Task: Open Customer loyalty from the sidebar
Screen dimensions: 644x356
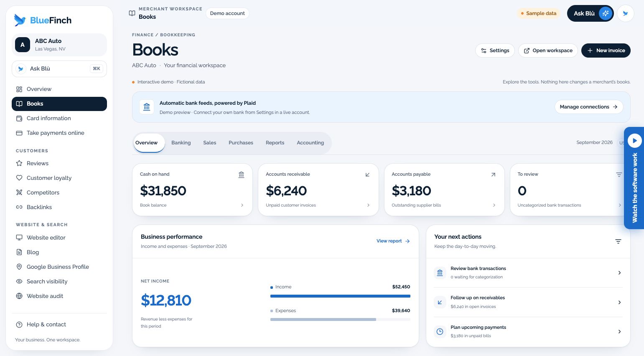Action: pyautogui.click(x=59, y=178)
